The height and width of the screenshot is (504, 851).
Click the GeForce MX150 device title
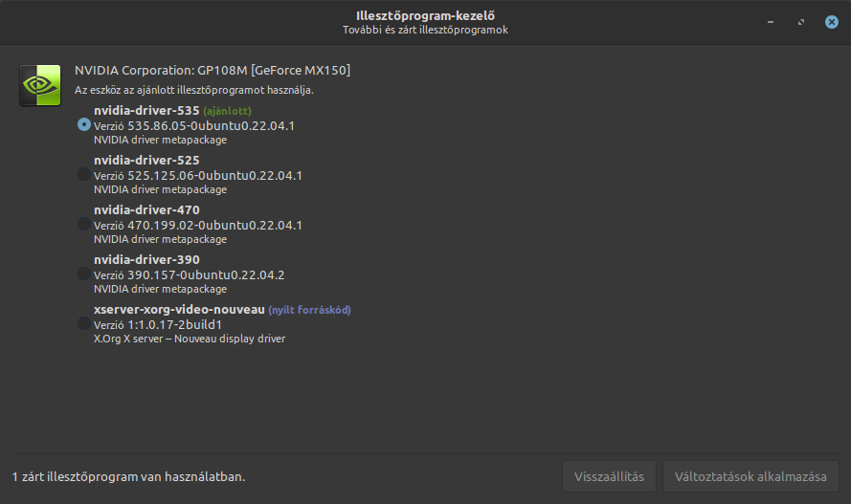[213, 71]
